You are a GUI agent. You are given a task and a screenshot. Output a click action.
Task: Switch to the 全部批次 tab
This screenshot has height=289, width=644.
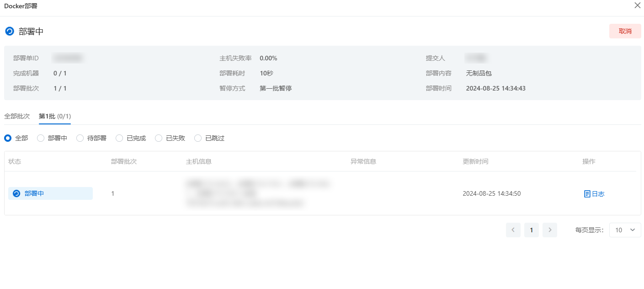pyautogui.click(x=17, y=116)
